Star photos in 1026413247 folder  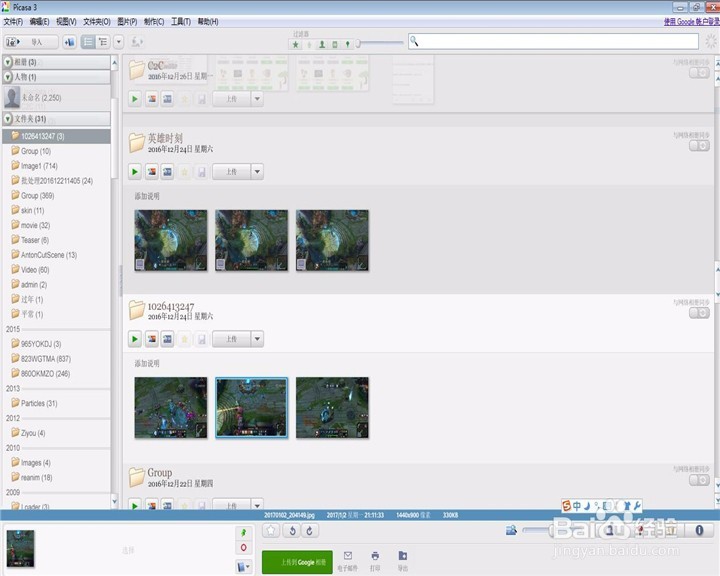(x=185, y=339)
